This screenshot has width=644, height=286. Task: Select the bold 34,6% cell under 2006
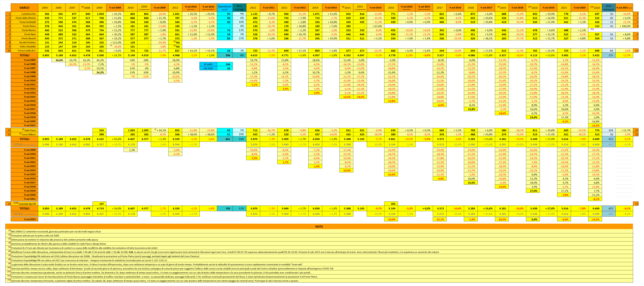[x=59, y=60]
